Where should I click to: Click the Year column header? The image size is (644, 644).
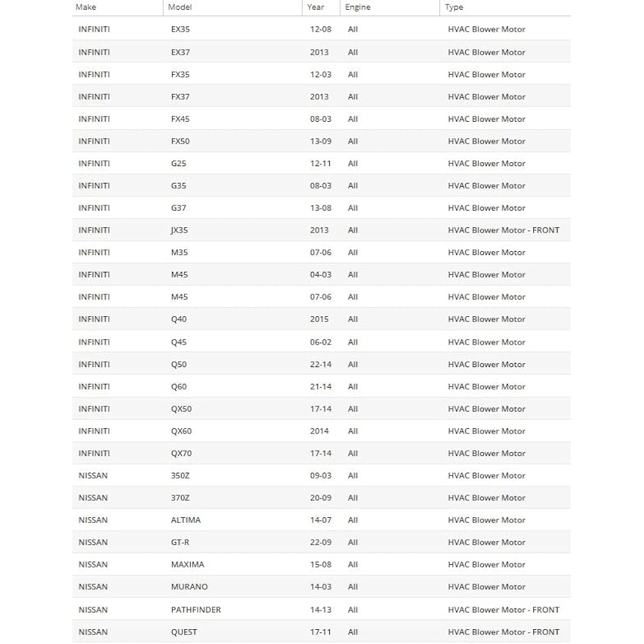click(316, 7)
